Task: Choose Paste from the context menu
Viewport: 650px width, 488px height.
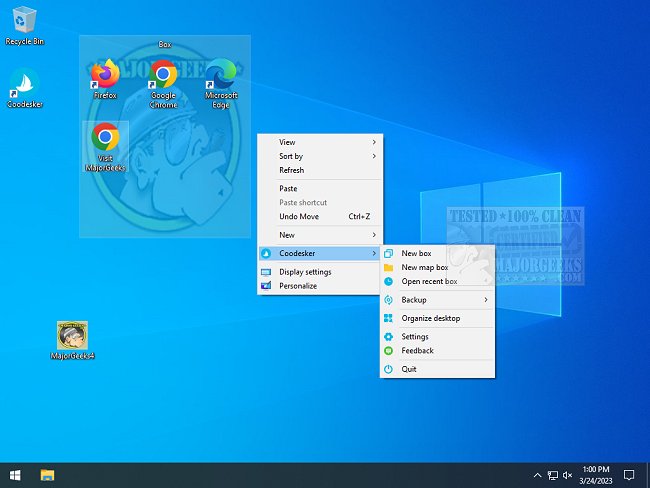Action: click(320, 189)
